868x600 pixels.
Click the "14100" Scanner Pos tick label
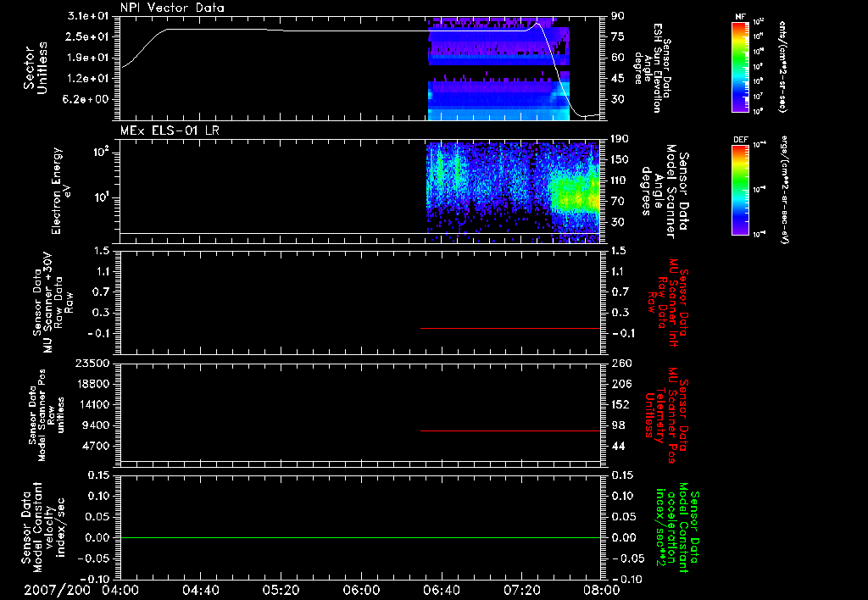(92, 404)
